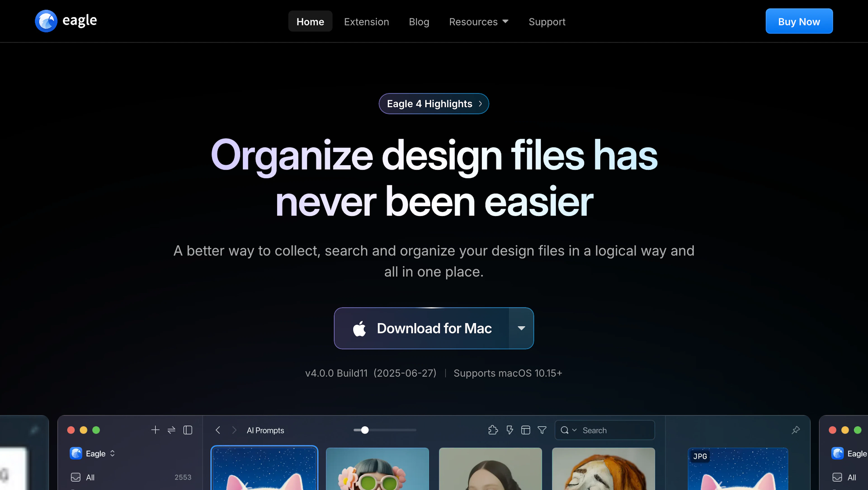Expand the Download for Mac version dropdown
Screen dimensions: 868x490
click(x=521, y=328)
